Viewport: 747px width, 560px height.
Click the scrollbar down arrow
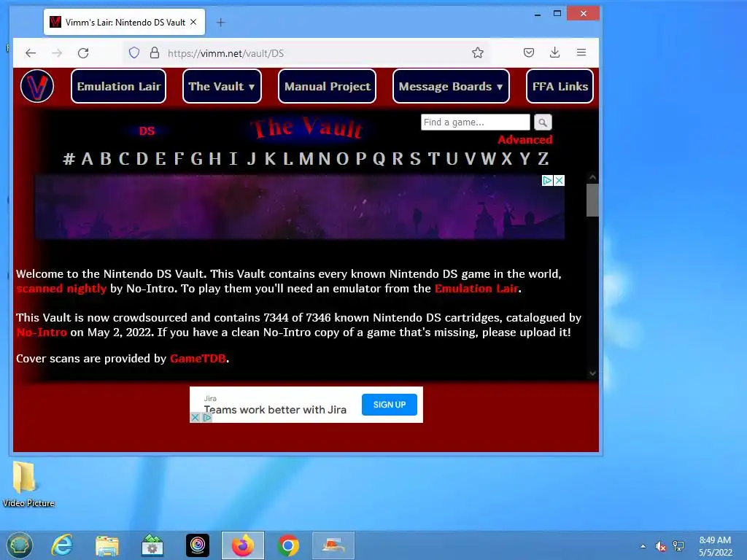click(592, 374)
